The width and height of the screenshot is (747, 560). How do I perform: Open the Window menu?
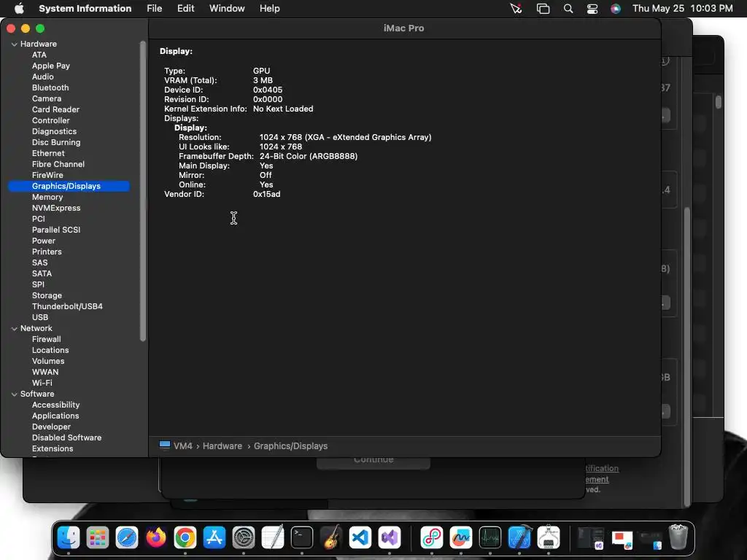click(x=227, y=9)
